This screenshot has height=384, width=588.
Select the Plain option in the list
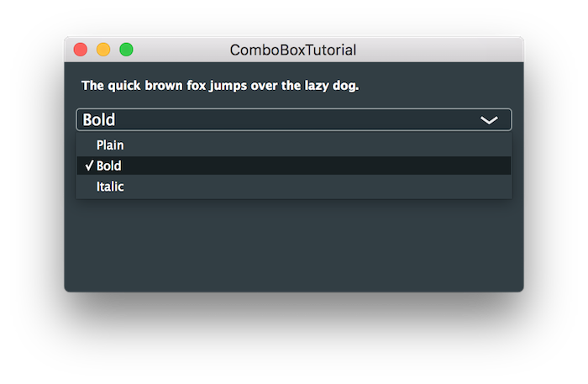tap(110, 145)
